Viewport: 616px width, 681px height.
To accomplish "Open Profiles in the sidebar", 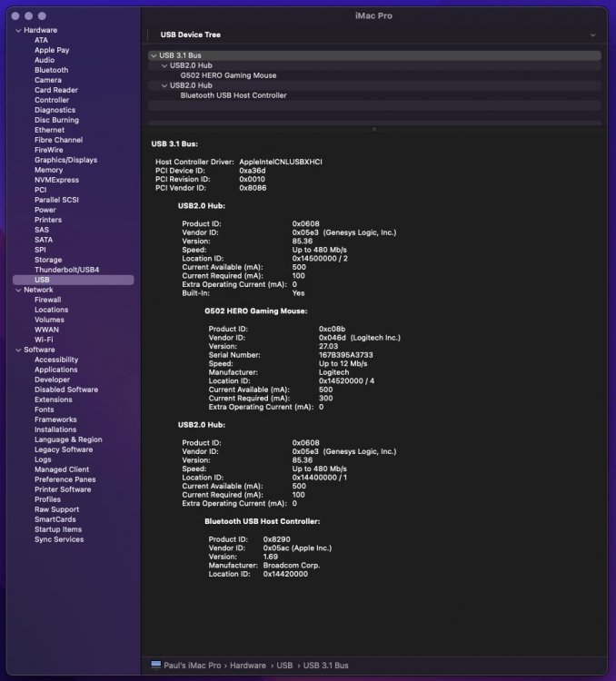I will click(47, 500).
